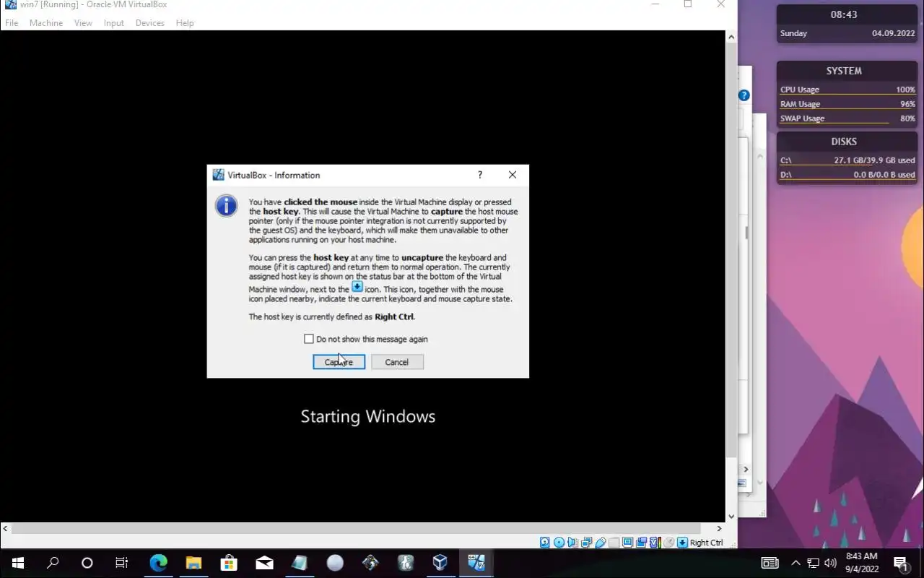Click the virtualization CPU status icon
Image resolution: width=924 pixels, height=578 pixels.
(x=655, y=543)
